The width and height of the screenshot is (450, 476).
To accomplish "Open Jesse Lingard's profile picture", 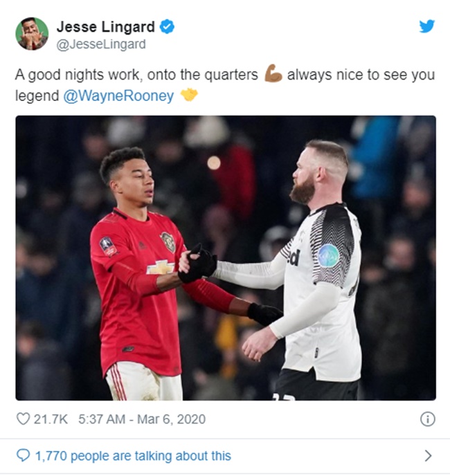I will [x=32, y=34].
